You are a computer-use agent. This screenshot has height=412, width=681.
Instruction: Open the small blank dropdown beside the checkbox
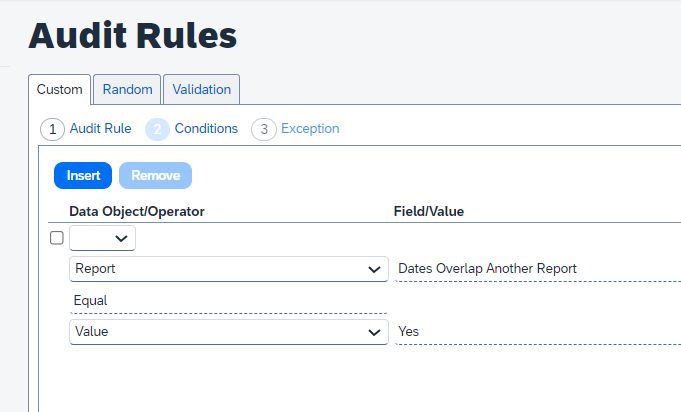point(102,238)
